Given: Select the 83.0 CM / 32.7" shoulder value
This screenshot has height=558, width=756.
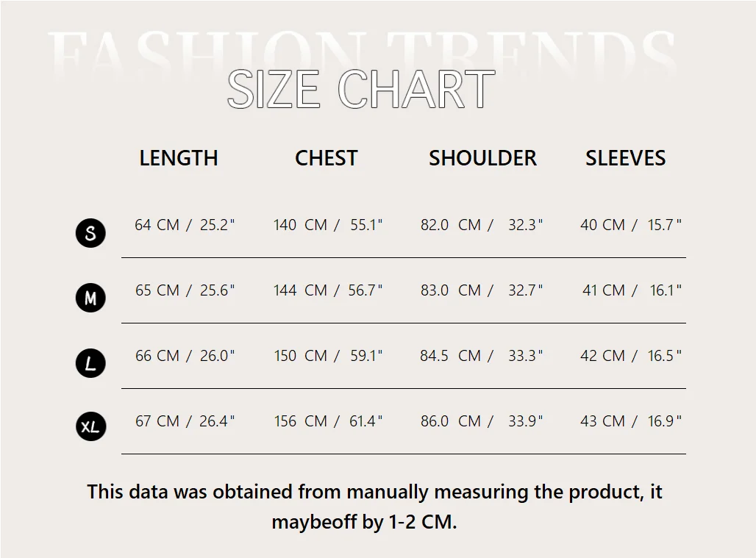Looking at the screenshot, I should click(x=482, y=290).
